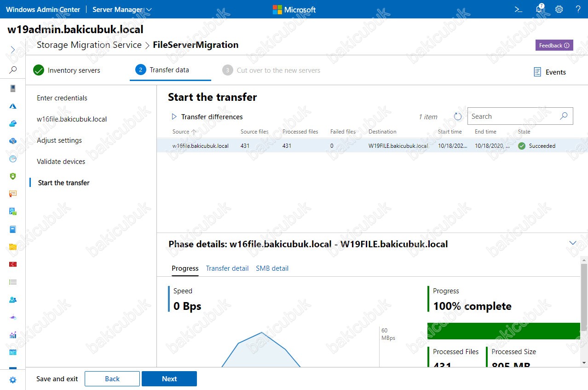The image size is (588, 390).
Task: Switch to the Transfer detail tab
Action: pos(227,268)
